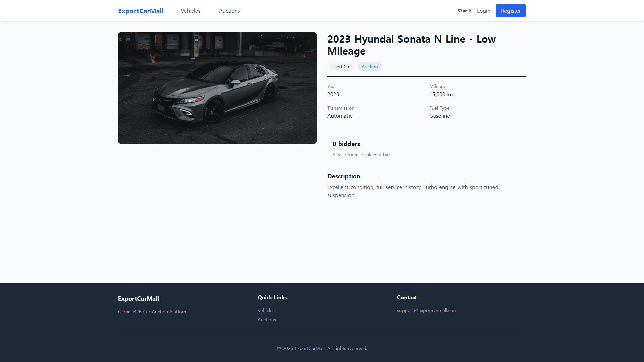Open the Vehicles page from top navigation
644x362 pixels.
coord(190,11)
